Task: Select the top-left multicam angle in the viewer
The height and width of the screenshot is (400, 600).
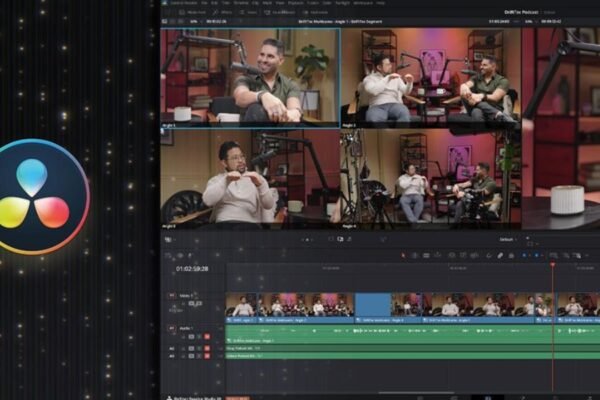Action: (250, 75)
